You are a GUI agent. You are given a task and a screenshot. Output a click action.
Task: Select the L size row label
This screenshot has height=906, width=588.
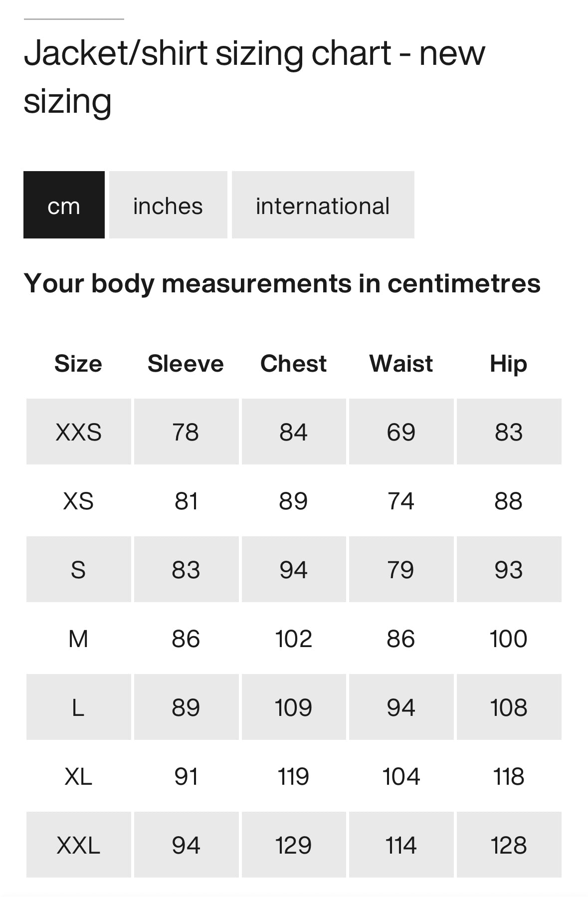78,707
